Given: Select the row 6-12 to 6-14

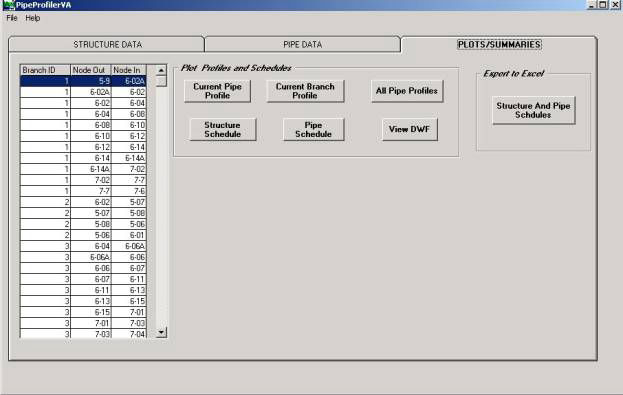Looking at the screenshot, I should [x=83, y=147].
